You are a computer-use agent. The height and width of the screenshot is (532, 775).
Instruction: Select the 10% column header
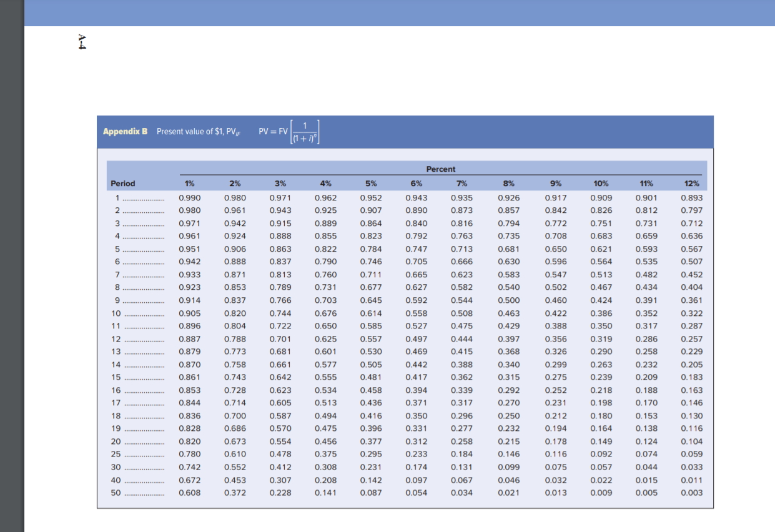pos(601,184)
